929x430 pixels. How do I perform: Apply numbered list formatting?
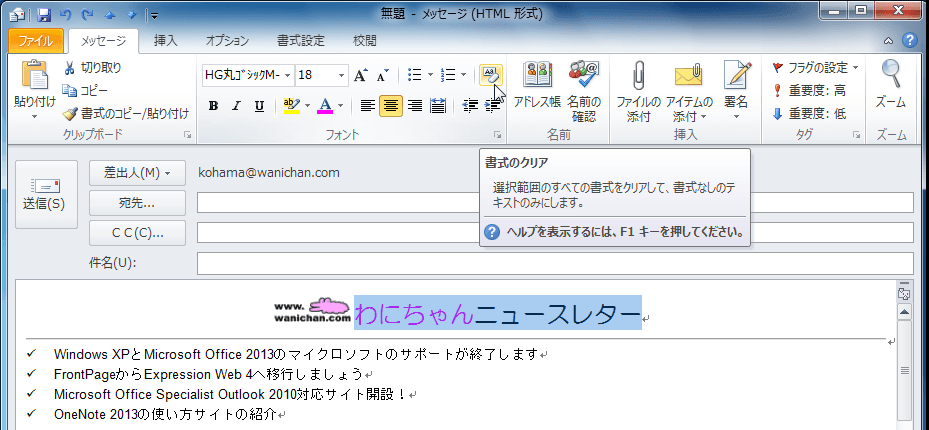pos(449,75)
